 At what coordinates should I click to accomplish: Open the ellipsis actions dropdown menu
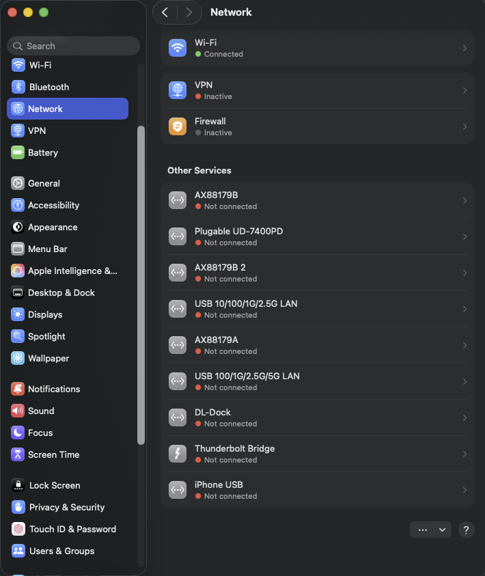[431, 530]
